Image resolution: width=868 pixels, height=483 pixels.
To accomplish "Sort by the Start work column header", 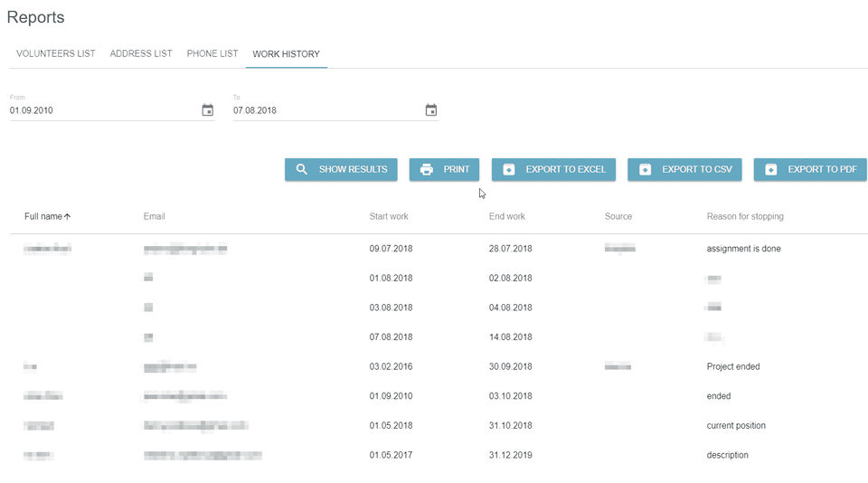I will pyautogui.click(x=389, y=216).
